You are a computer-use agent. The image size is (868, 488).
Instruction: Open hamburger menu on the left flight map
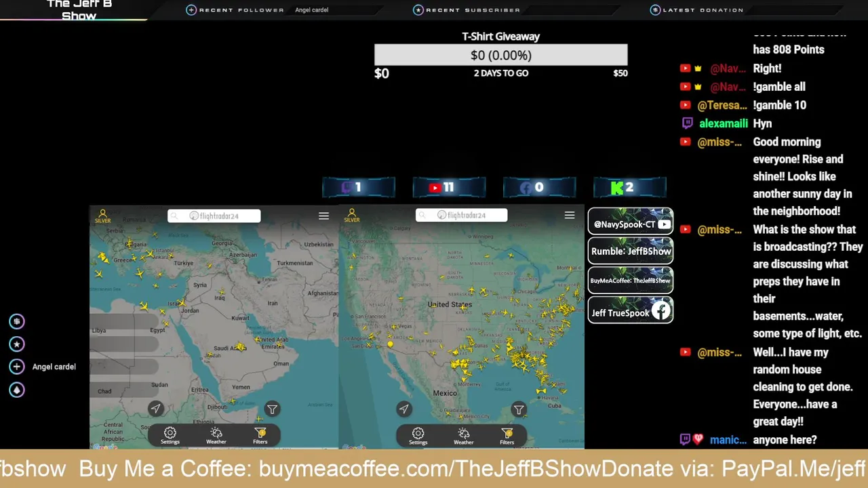pos(323,216)
